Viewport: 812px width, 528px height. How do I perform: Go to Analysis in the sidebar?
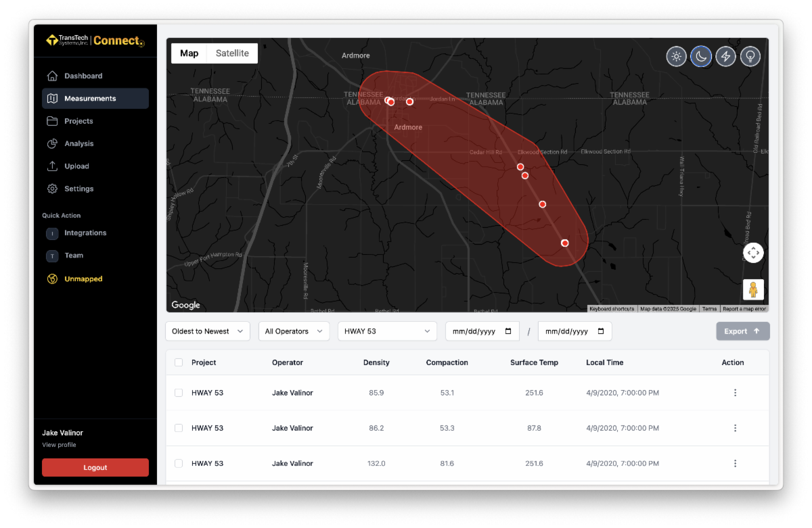(x=78, y=143)
